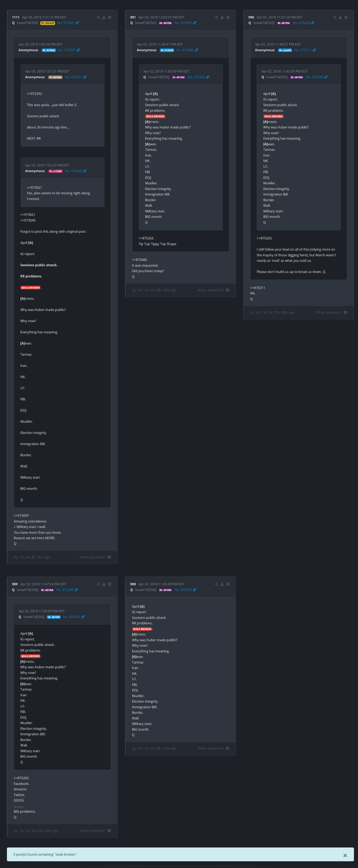Viewport: 358px width, 868px height.
Task: Click SEALS BROKEN tag in post 988
Action: [142, 629]
